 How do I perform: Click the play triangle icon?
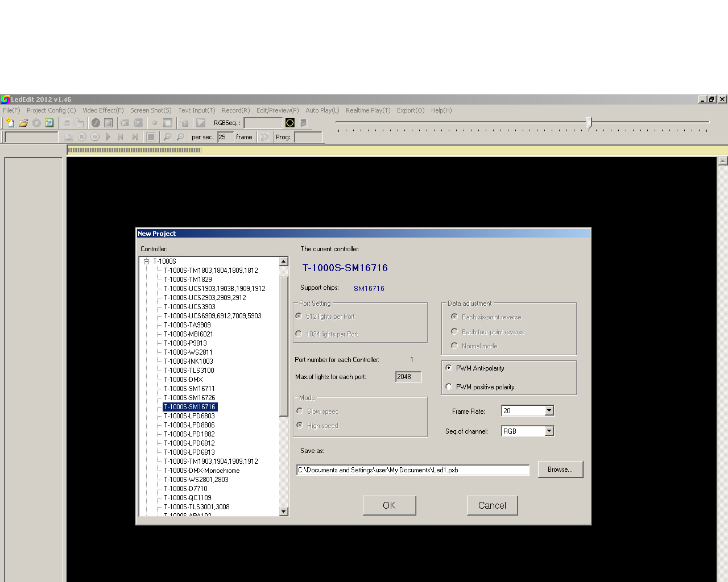pos(108,137)
